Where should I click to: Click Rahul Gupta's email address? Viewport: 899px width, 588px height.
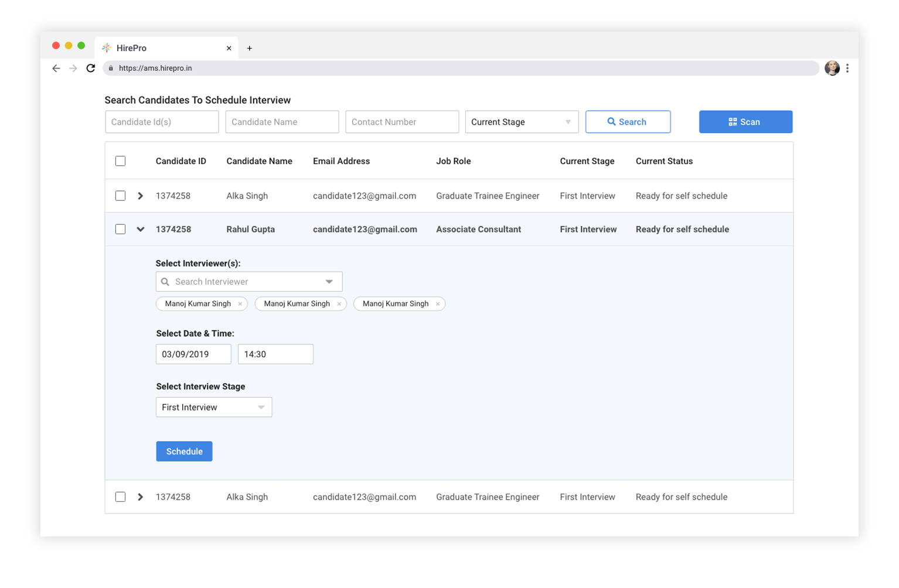coord(365,230)
